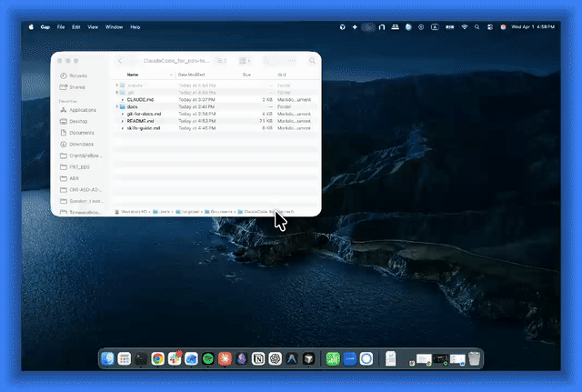Screen dimensions: 582x392
Task: Open Slack from the Dock
Action: pos(175,358)
